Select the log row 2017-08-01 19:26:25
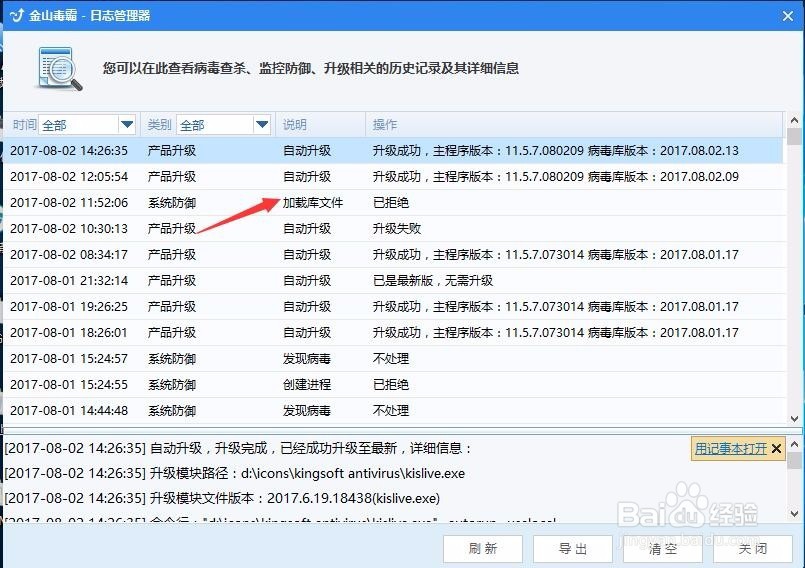The width and height of the screenshot is (805, 568). click(393, 307)
